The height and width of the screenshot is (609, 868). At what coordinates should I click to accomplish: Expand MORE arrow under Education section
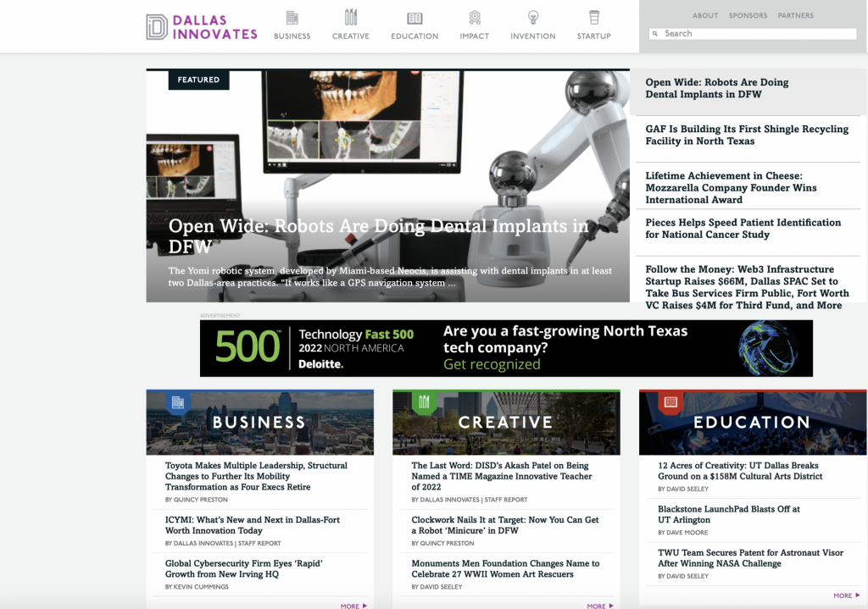[x=846, y=595]
